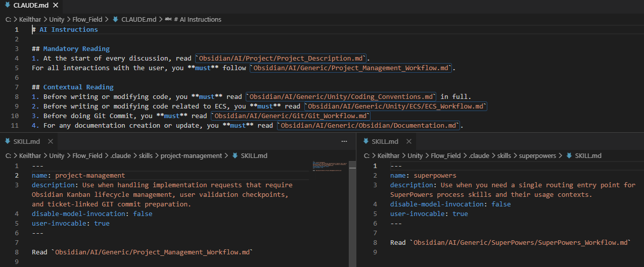
Task: Activate the SKILL.md tab of superpowers editor
Action: (x=385, y=141)
